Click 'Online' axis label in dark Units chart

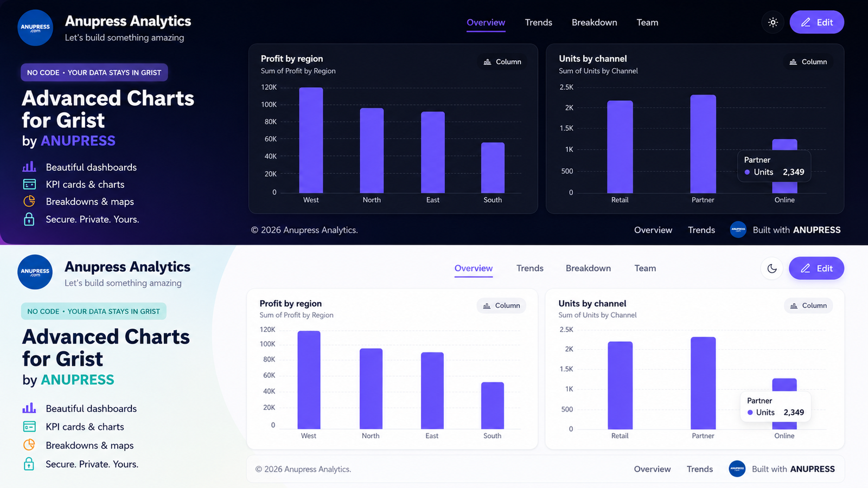pyautogui.click(x=784, y=200)
